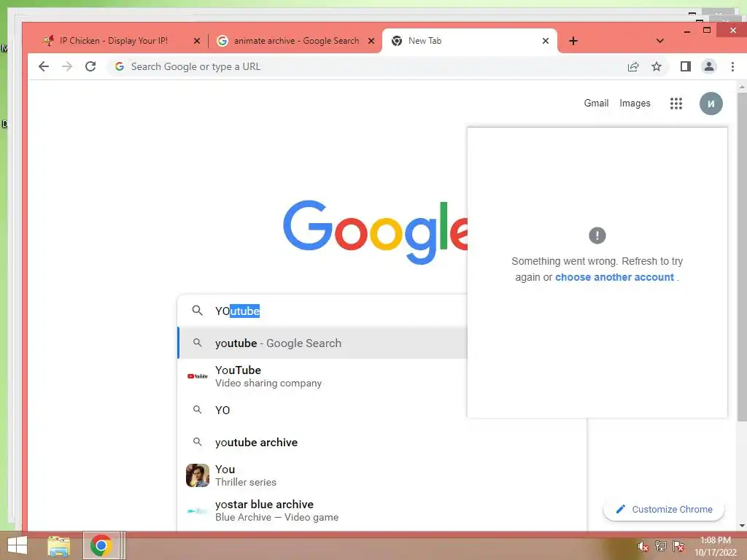Select the YouTube Video sharing company suggestion
Viewport: 747px width, 560px height.
(322, 376)
